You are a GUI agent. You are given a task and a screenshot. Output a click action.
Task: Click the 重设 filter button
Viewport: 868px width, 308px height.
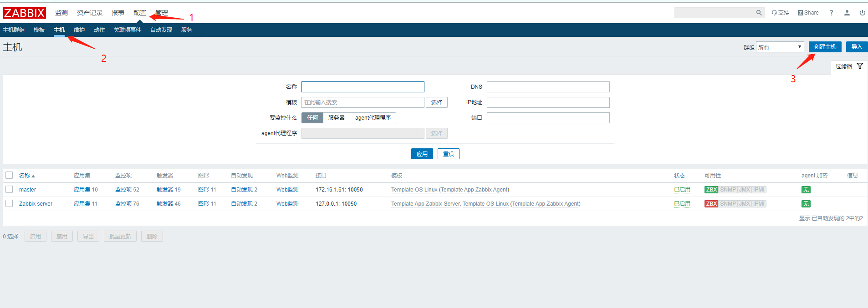(449, 154)
